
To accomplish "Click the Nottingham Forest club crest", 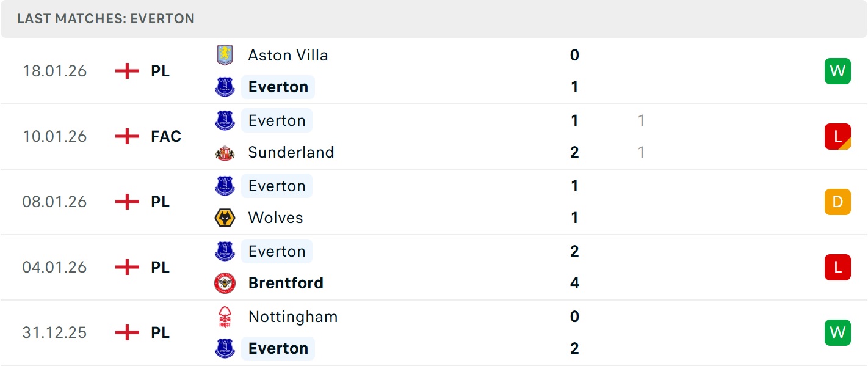I will pos(225,317).
